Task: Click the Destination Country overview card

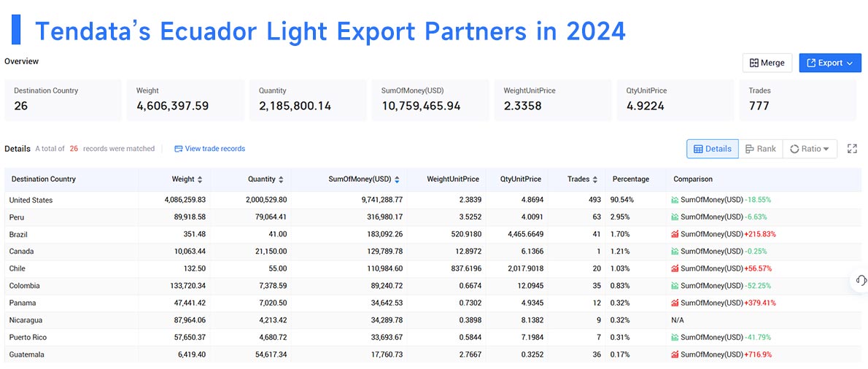Action: click(63, 100)
